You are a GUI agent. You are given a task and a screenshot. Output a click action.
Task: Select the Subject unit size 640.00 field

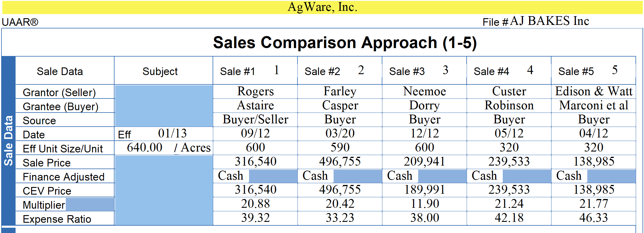(144, 148)
